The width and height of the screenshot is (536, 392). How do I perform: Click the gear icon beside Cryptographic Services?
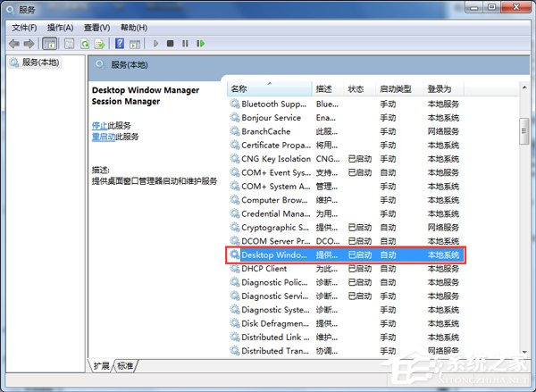coord(235,227)
